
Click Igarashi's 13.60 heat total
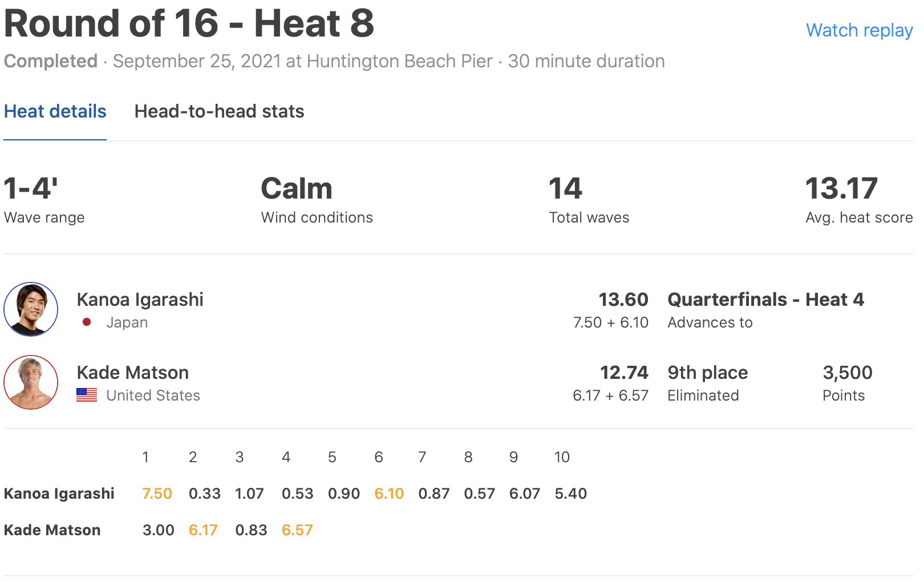pyautogui.click(x=623, y=300)
